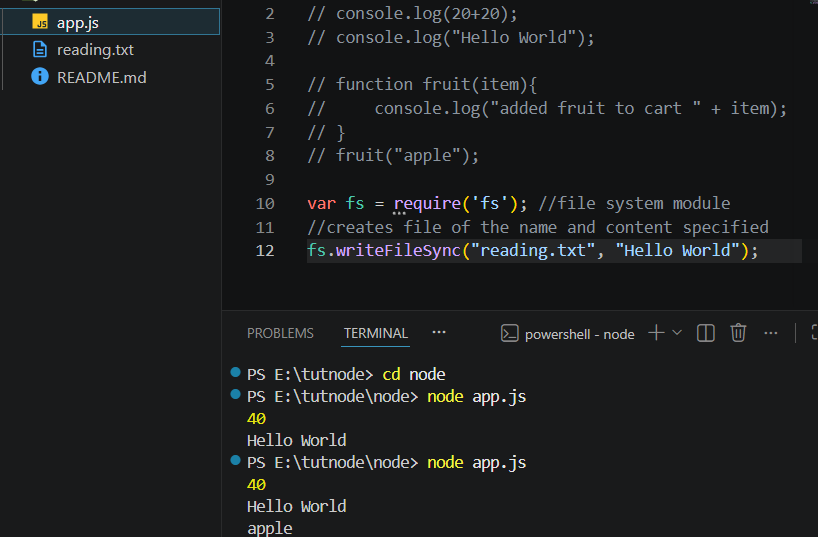818x537 pixels.
Task: Split the terminal pane
Action: (x=705, y=332)
